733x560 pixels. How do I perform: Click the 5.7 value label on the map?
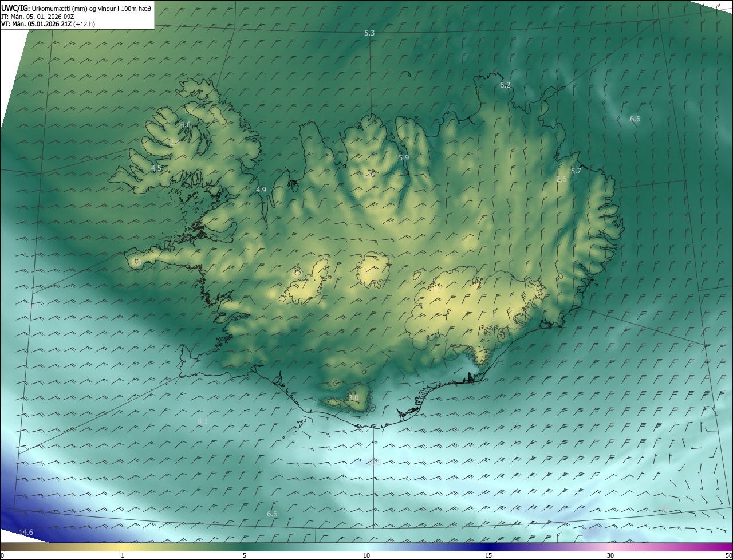(x=576, y=171)
